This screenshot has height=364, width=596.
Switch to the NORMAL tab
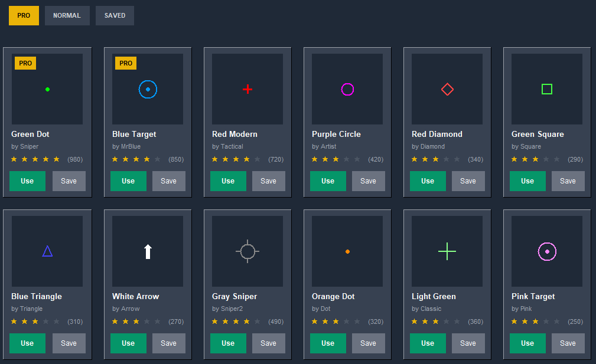tap(67, 15)
